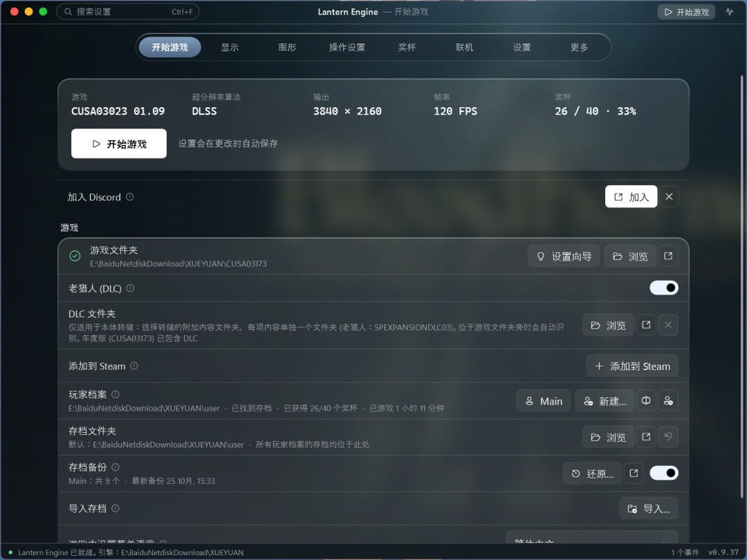
Task: Reset save folder to default
Action: tap(668, 437)
